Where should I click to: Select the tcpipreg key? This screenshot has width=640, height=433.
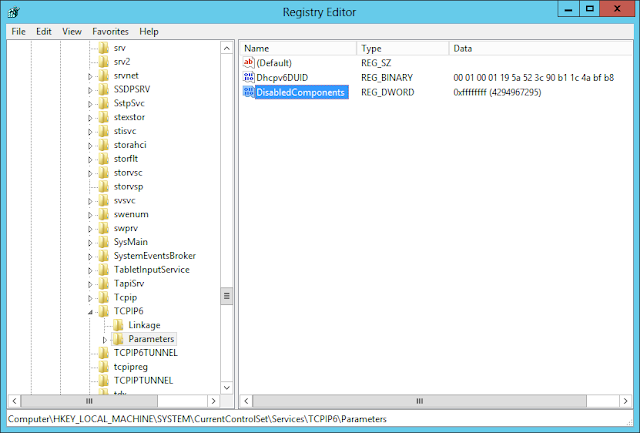click(x=131, y=366)
